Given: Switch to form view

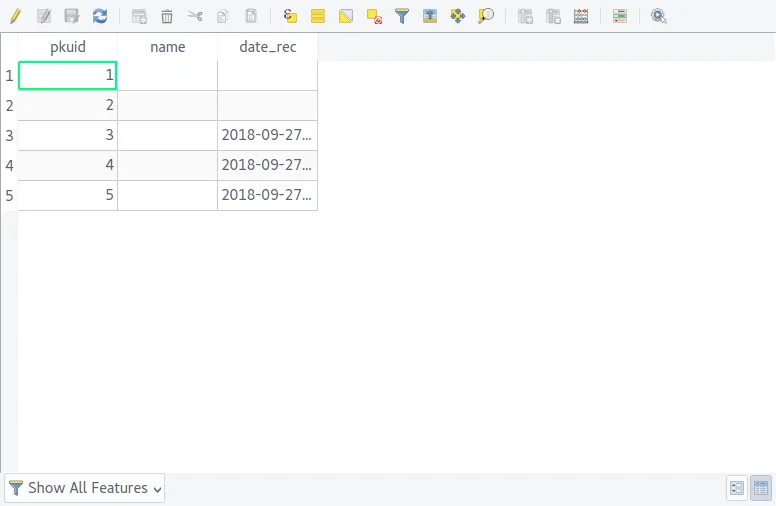Looking at the screenshot, I should tap(736, 488).
